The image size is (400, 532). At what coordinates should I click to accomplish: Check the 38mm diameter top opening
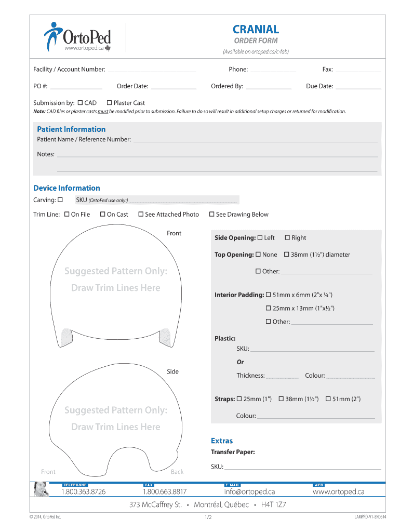point(286,255)
